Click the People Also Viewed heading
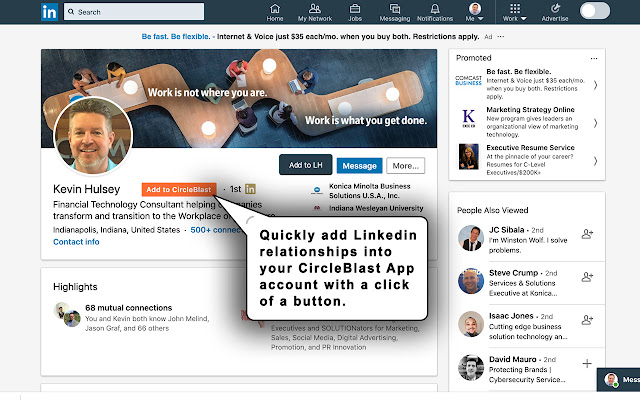 tap(493, 210)
